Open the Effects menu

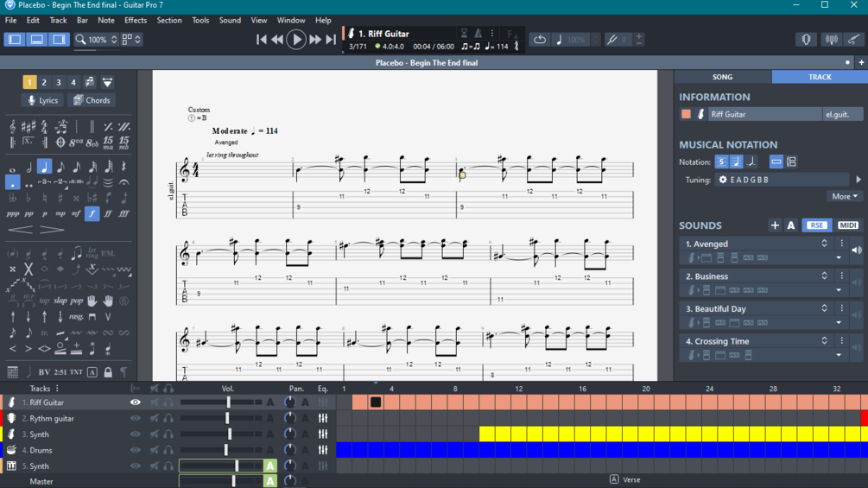(136, 21)
